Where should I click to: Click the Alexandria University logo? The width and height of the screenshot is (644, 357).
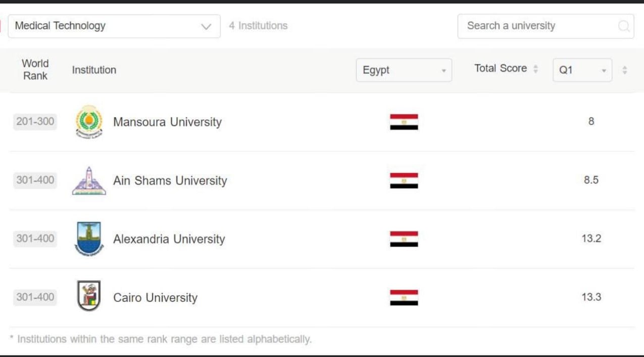pyautogui.click(x=89, y=239)
